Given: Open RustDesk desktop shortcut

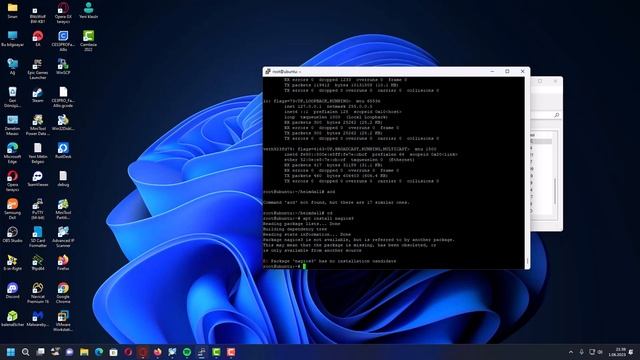Looking at the screenshot, I should [63, 150].
